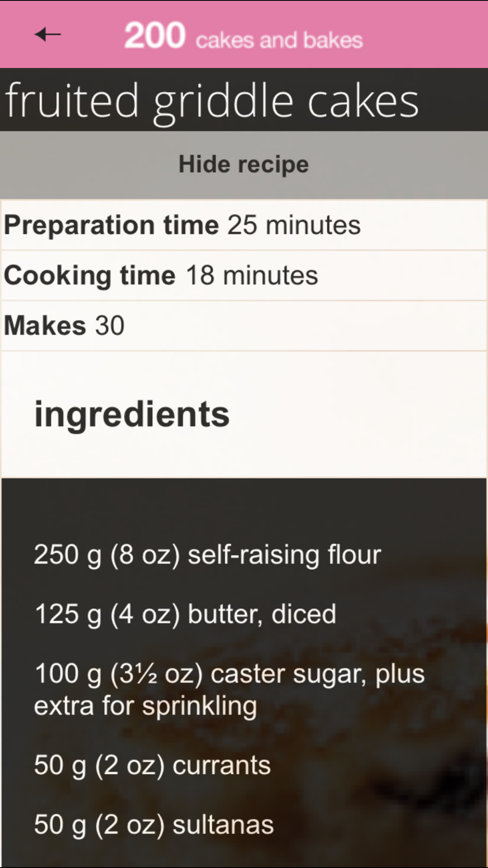Tap the extra for sprinkling text

pyautogui.click(x=145, y=706)
